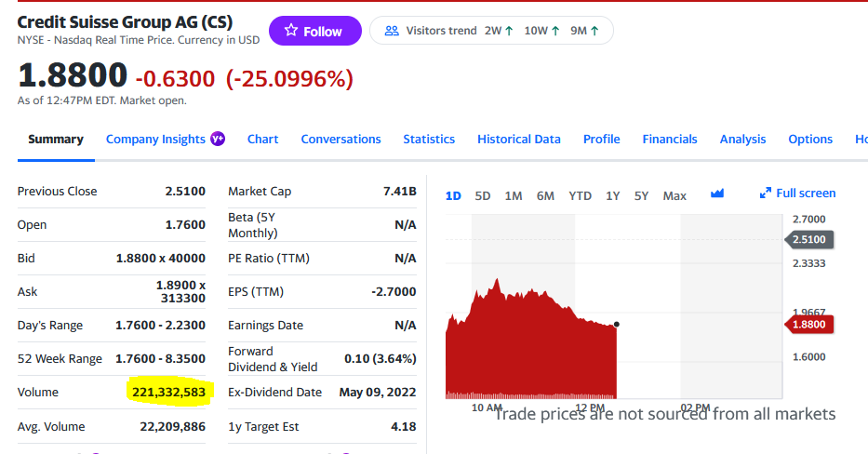Image resolution: width=868 pixels, height=454 pixels.
Task: Click the Previous Close value 2.5100
Action: (185, 191)
